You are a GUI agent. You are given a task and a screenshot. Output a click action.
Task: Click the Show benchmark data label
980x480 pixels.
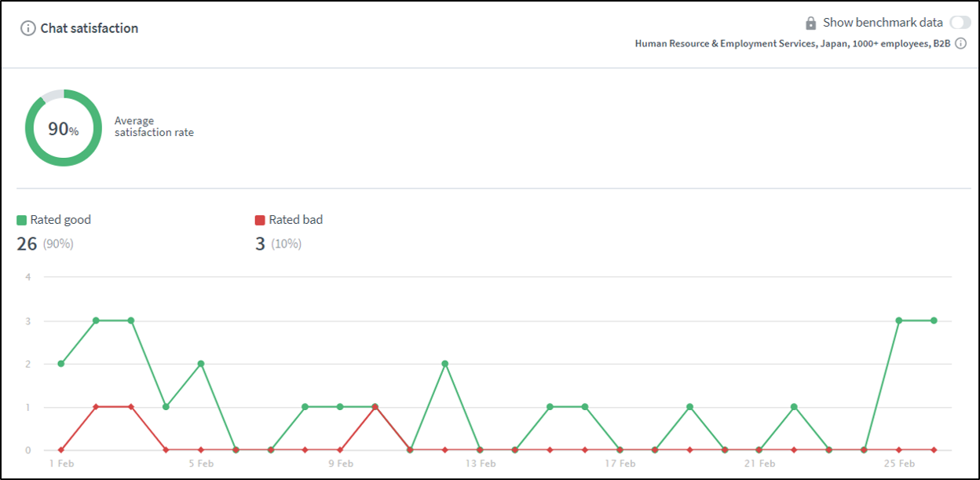pos(883,23)
